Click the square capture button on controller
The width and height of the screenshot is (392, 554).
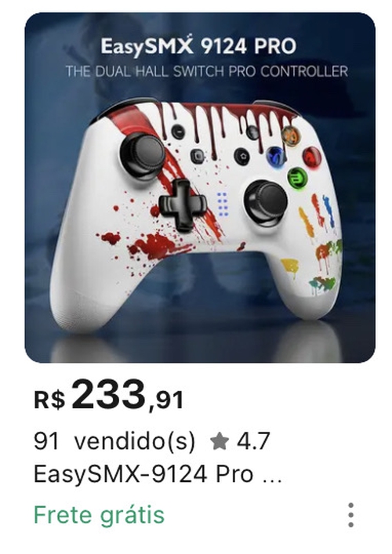coord(198,156)
